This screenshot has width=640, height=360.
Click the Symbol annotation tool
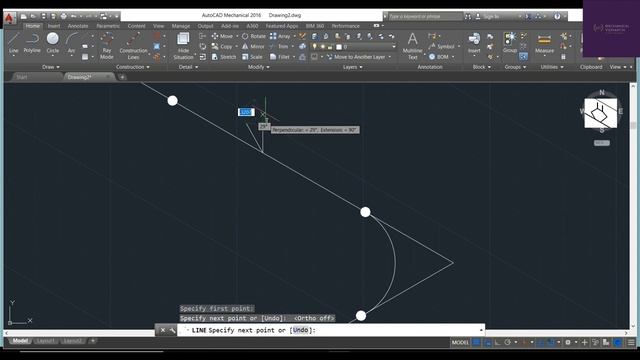coord(441,47)
